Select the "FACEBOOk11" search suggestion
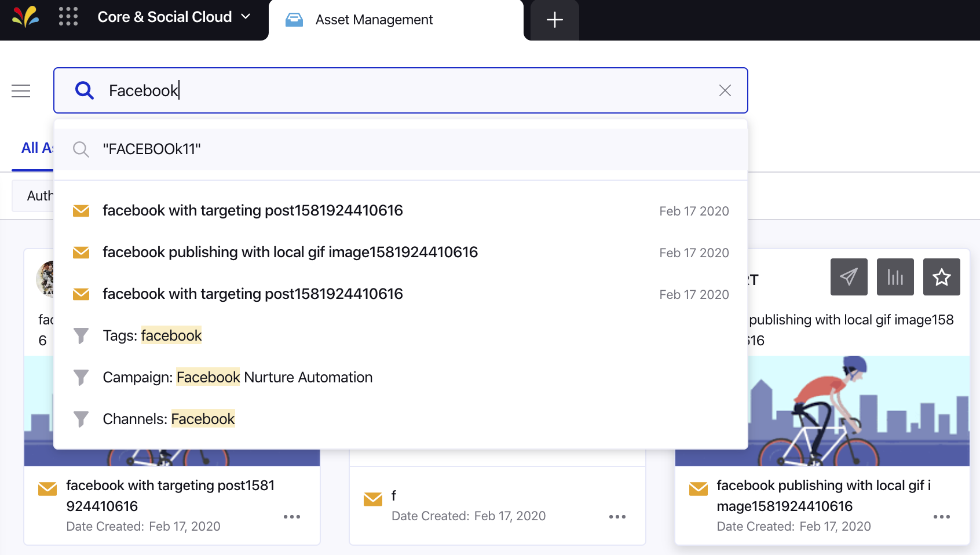Viewport: 980px width, 555px height. (x=401, y=149)
